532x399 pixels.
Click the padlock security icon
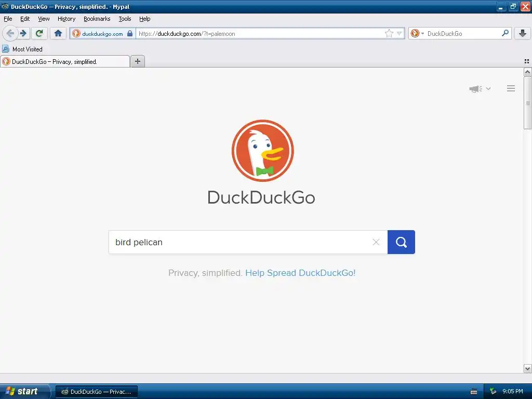tap(130, 33)
